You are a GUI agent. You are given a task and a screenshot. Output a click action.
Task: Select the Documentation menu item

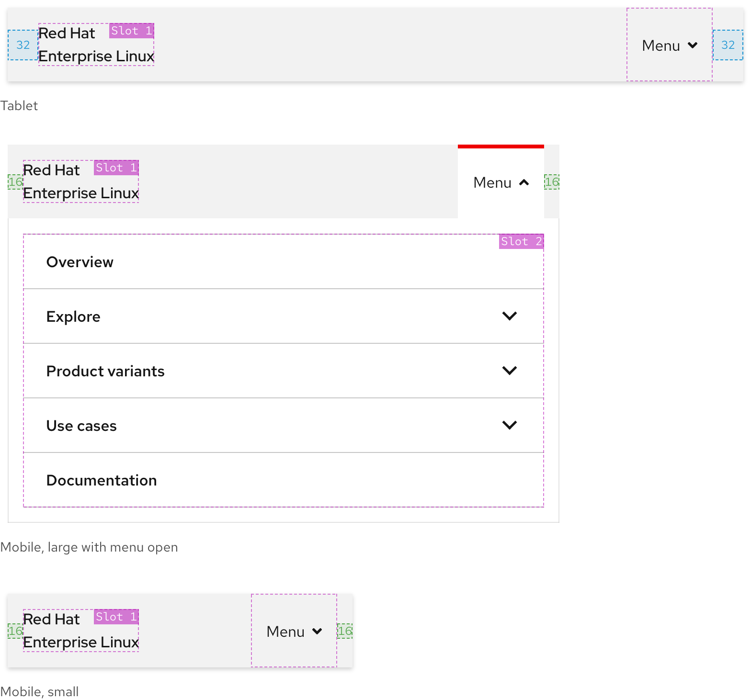point(102,480)
